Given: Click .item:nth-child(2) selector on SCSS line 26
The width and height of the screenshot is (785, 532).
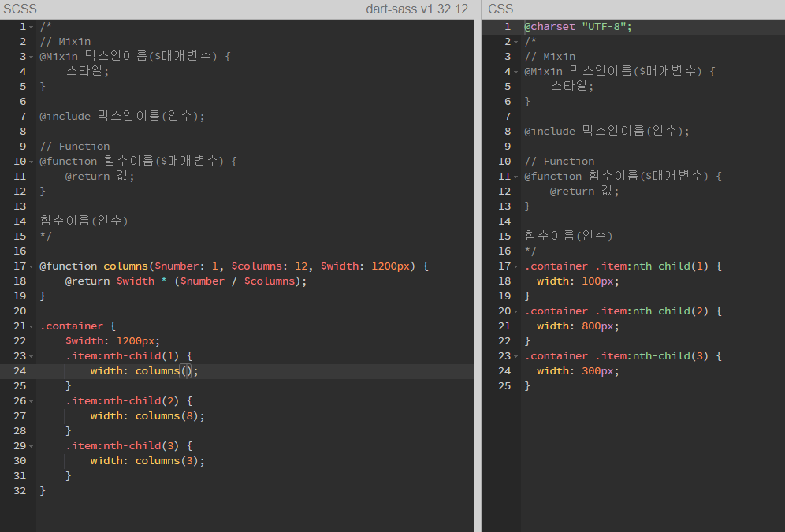Looking at the screenshot, I should click(122, 401).
